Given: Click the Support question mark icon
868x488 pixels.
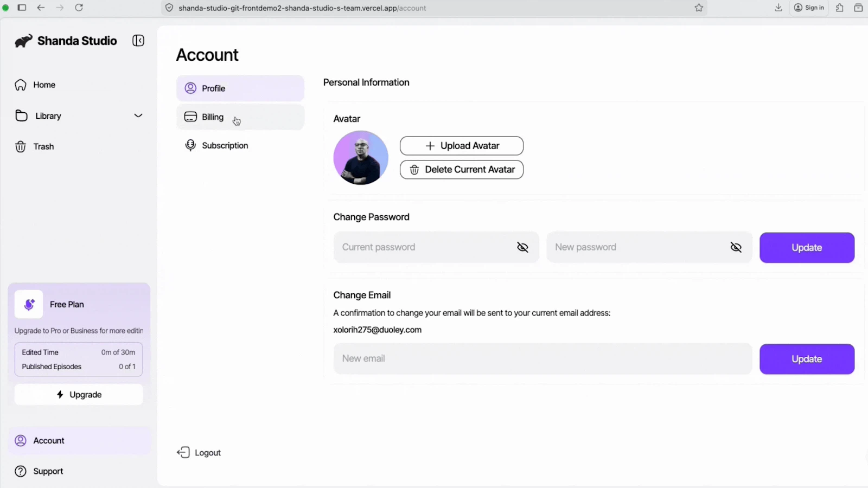Looking at the screenshot, I should click(x=20, y=471).
